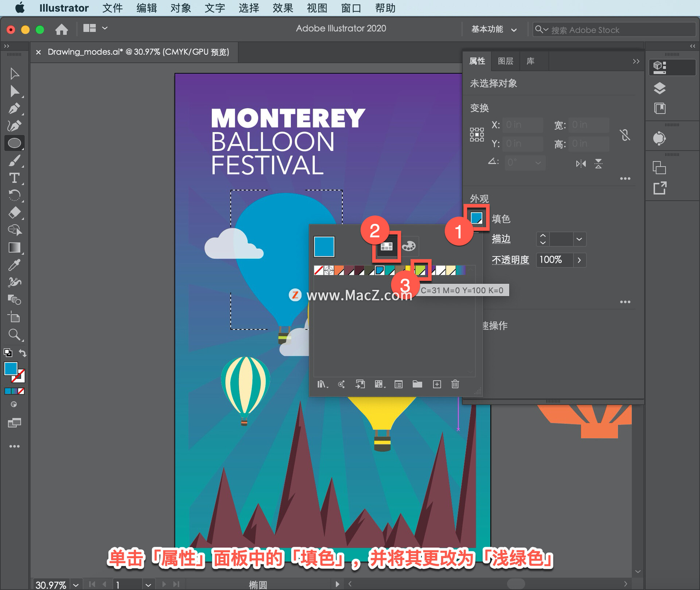This screenshot has height=590, width=700.
Task: Choose the Eyedropper tool
Action: [14, 265]
